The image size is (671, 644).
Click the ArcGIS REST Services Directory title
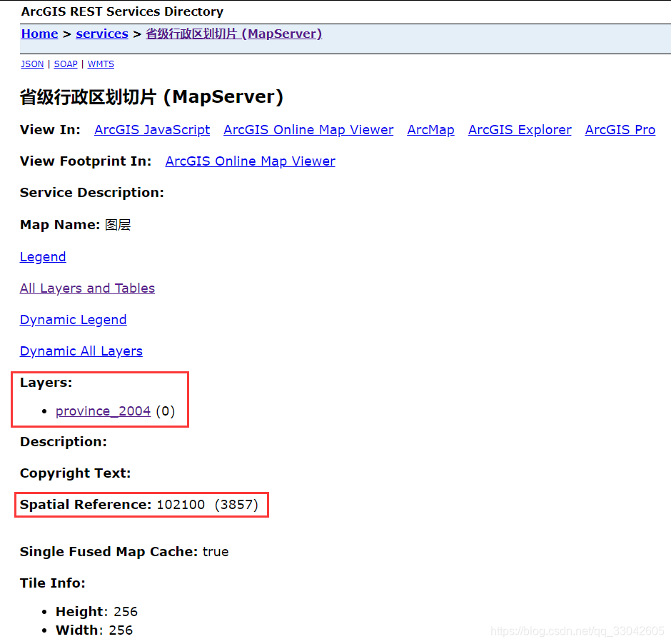pos(122,11)
